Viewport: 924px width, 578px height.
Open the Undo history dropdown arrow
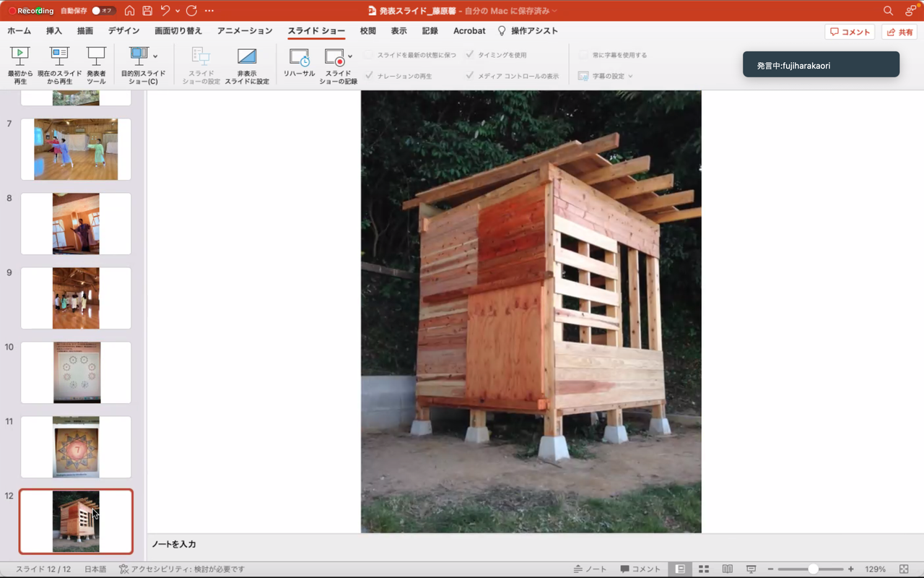(178, 11)
